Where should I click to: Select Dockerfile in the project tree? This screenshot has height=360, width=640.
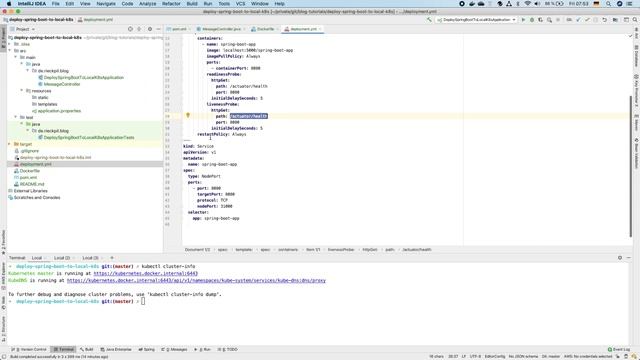tap(29, 171)
